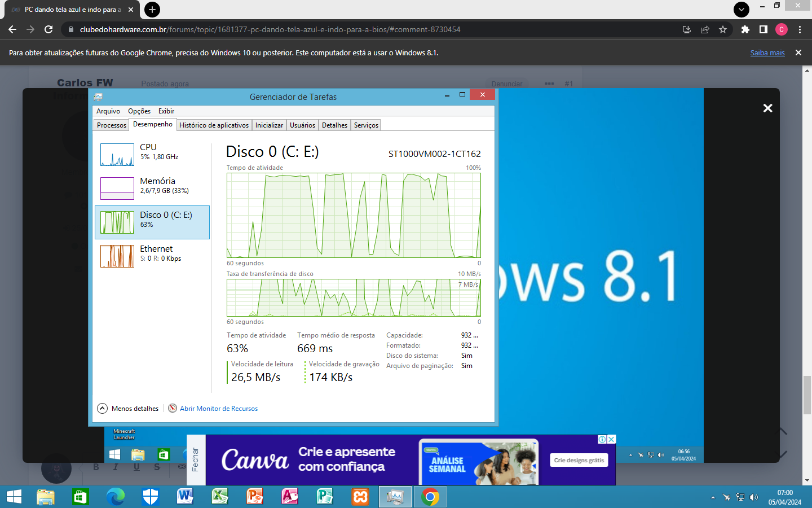
Task: Toggle the Chrome side panel
Action: point(764,29)
